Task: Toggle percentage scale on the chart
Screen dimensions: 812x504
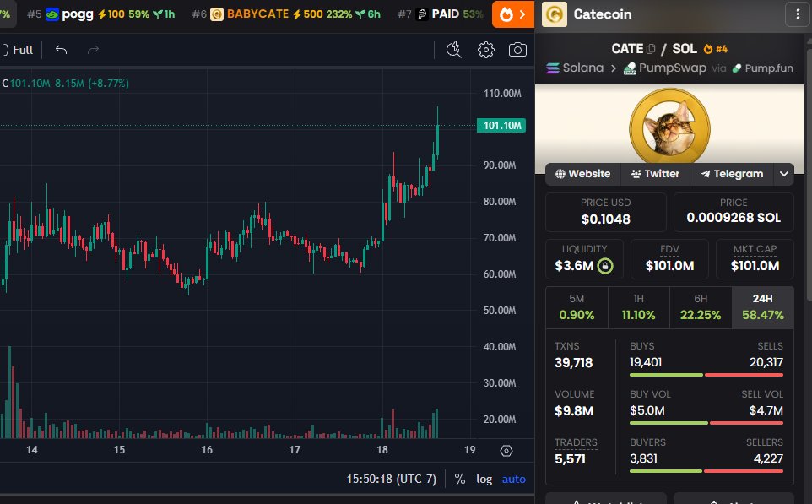Action: pos(459,480)
